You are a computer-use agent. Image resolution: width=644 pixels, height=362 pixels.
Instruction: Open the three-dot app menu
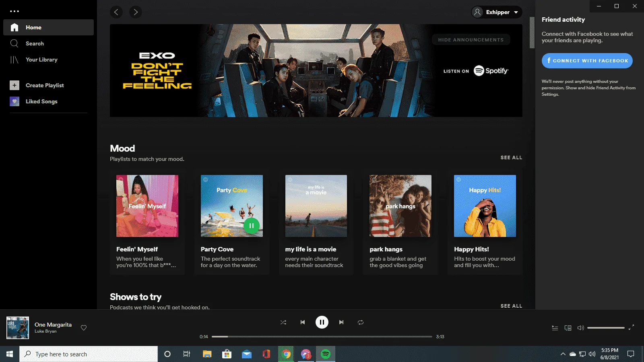[14, 11]
